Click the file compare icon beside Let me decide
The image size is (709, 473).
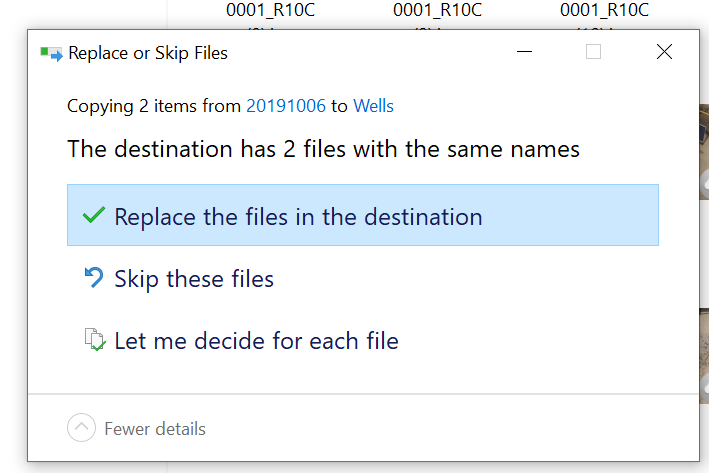(94, 340)
